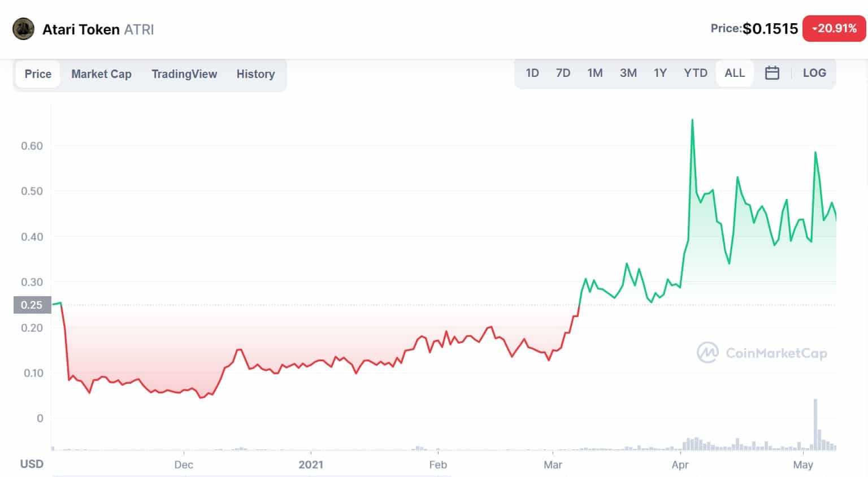Switch to the History tab
868x477 pixels.
point(255,74)
